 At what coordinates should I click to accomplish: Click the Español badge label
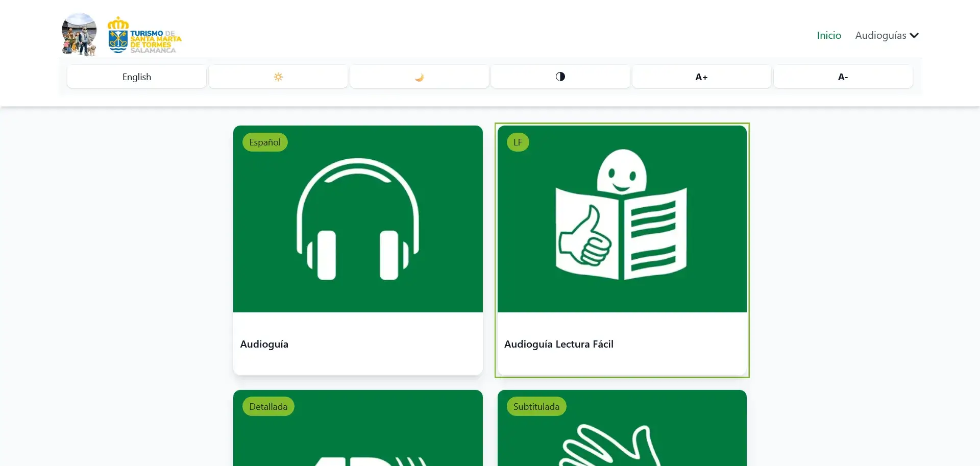click(x=265, y=142)
